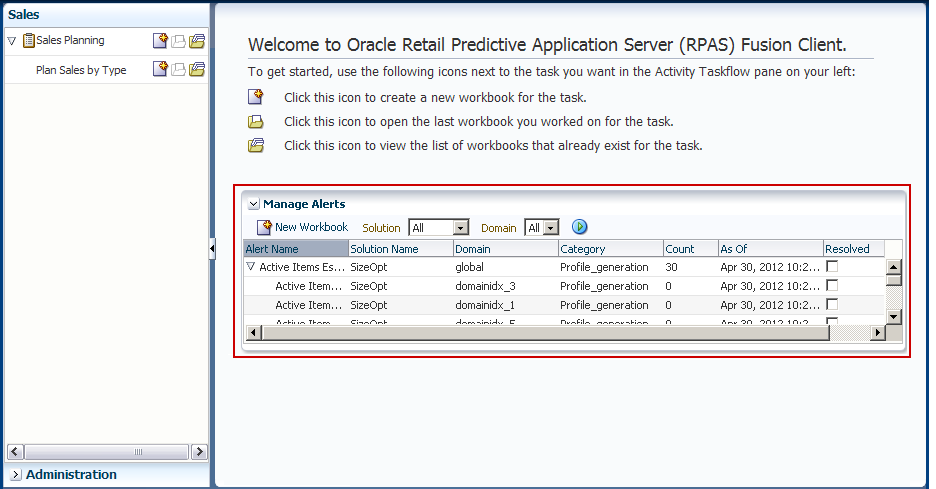Click the New Workbook link
The height and width of the screenshot is (489, 936).
tap(311, 227)
